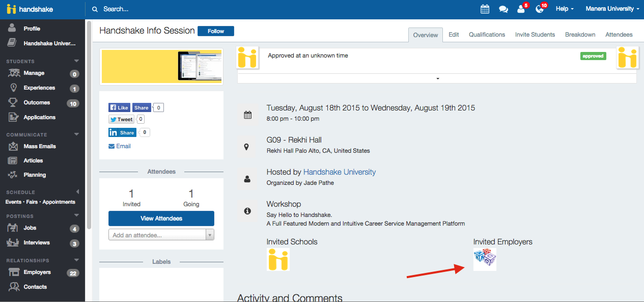Viewport: 644px width, 302px height.
Task: Click the host person icon
Action: [247, 179]
